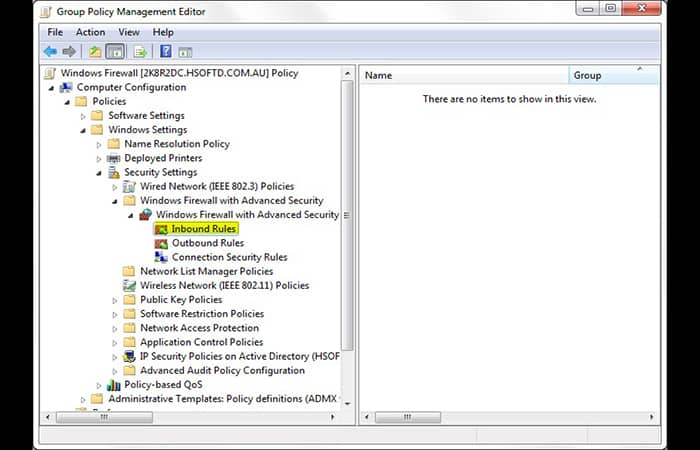
Task: Click the Security Settings lock folder icon
Action: (114, 172)
